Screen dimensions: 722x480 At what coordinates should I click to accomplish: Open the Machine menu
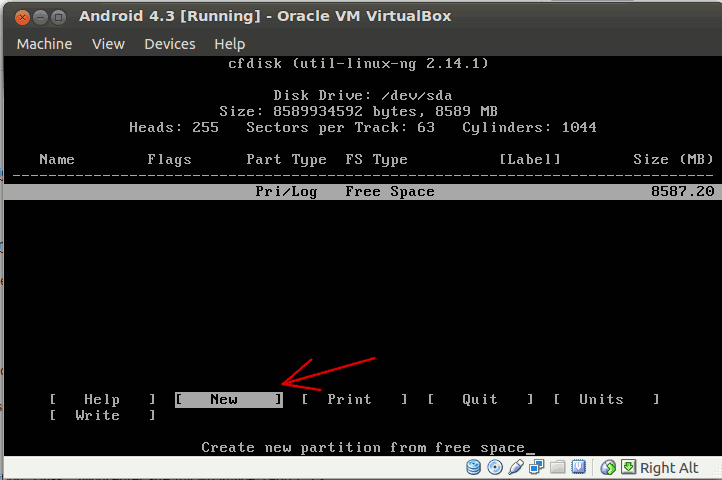click(44, 44)
